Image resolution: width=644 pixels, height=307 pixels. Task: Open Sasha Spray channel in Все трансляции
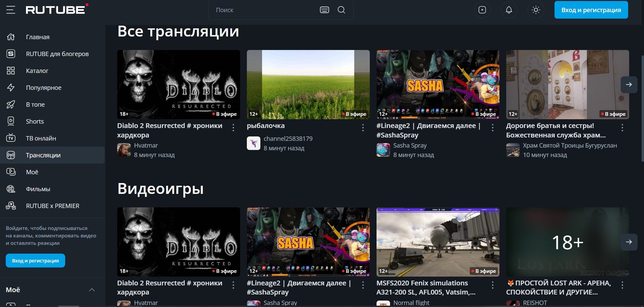pos(410,145)
